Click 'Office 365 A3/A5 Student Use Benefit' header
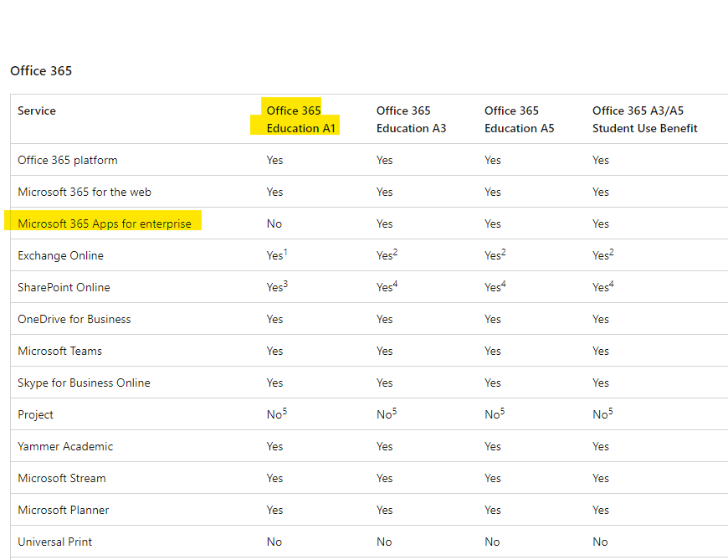728x560 pixels. click(644, 120)
